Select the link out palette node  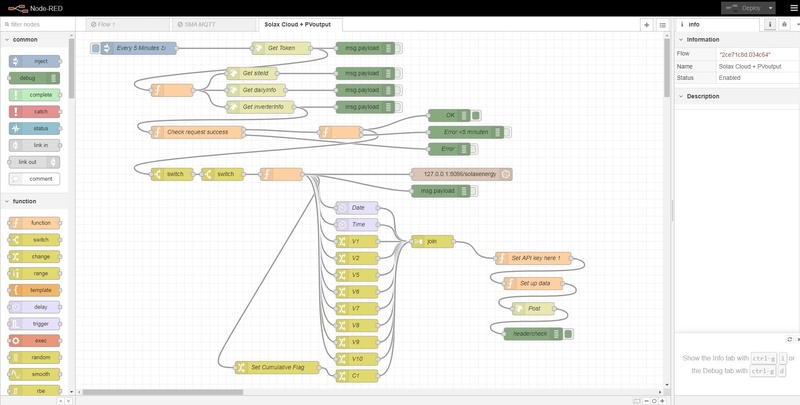(34, 162)
